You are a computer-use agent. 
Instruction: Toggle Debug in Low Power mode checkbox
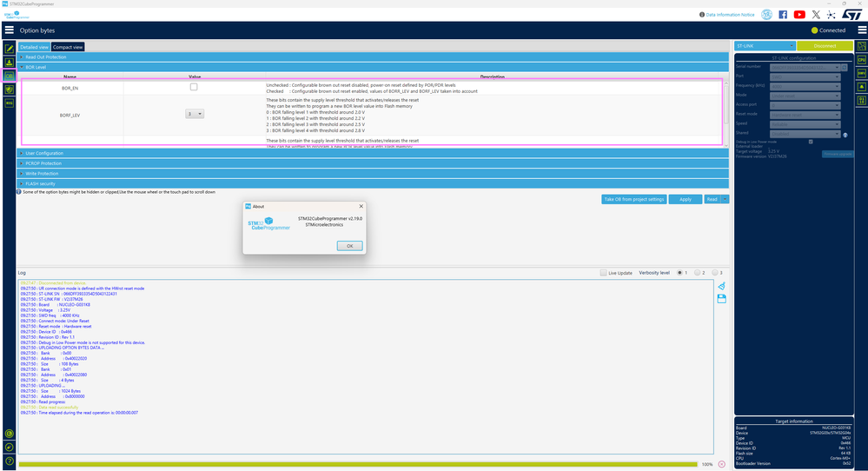pos(811,142)
